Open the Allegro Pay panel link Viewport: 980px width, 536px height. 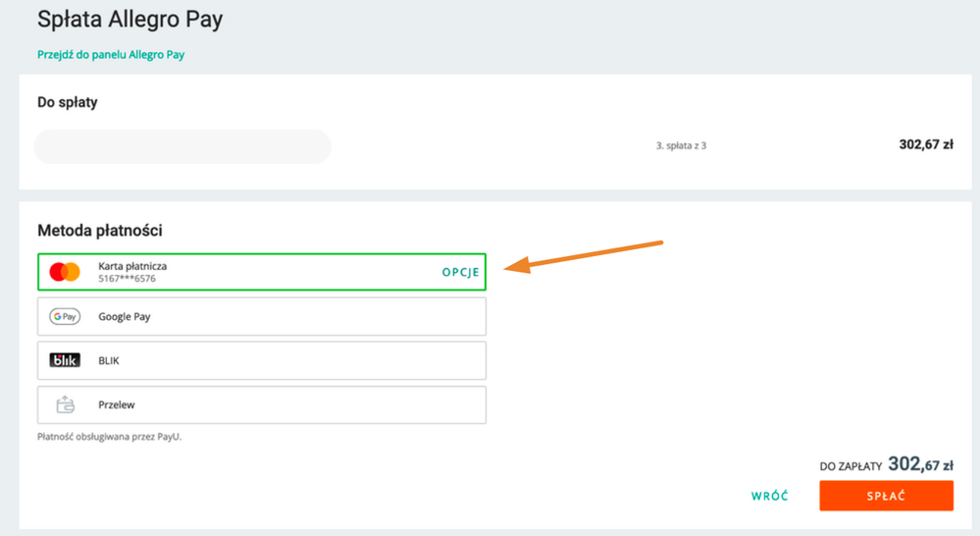click(111, 54)
